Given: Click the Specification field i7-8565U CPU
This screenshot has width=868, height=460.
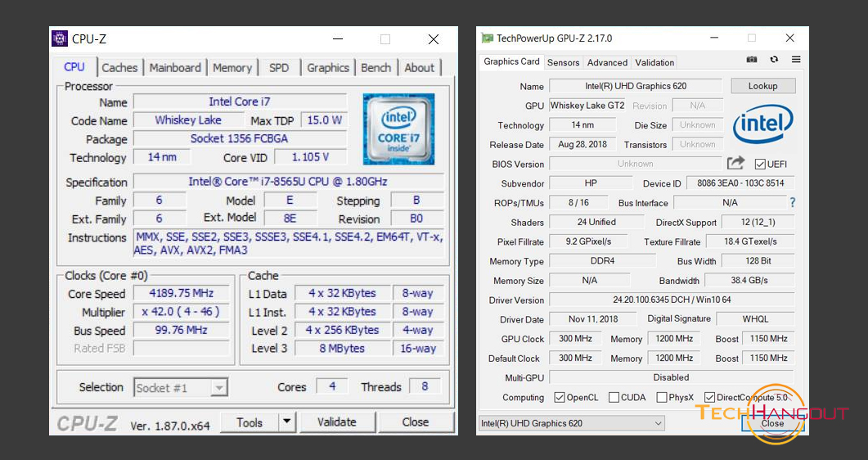Looking at the screenshot, I should 289,182.
